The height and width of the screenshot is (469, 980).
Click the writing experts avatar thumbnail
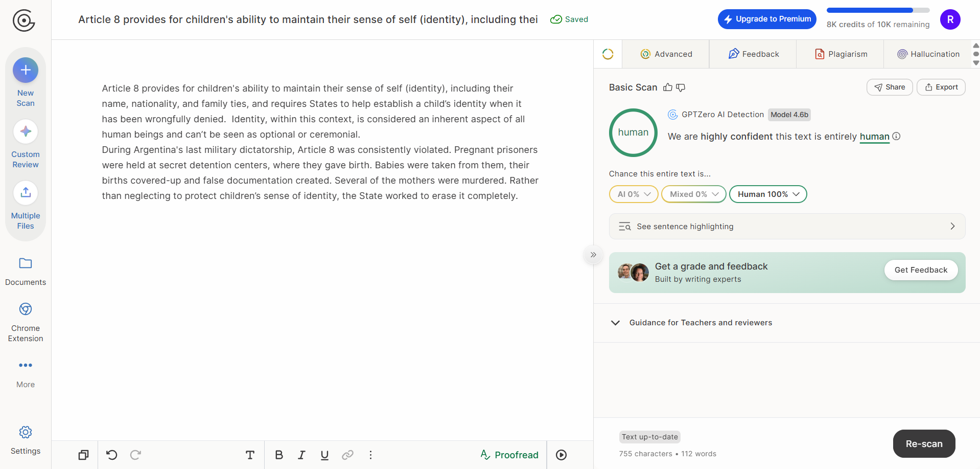(x=634, y=272)
